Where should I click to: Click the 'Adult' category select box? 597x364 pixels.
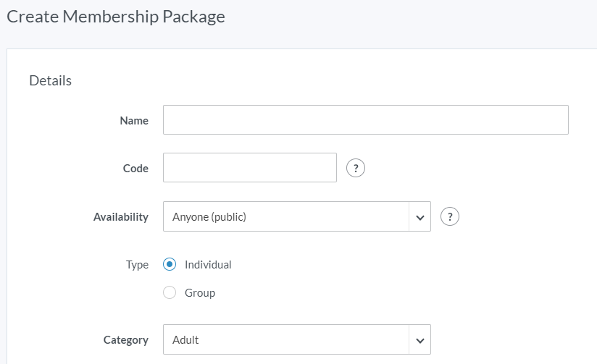[286, 339]
